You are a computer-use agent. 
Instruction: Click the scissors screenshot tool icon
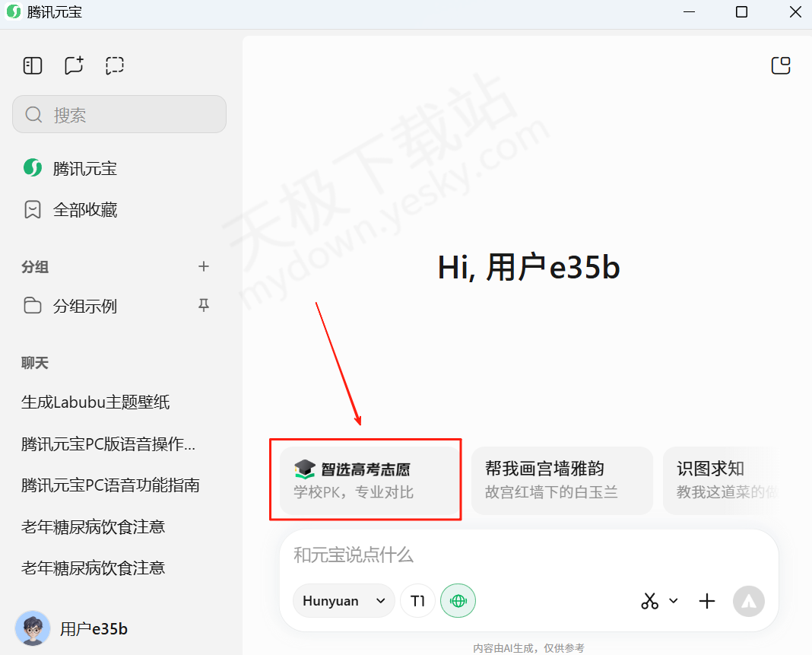(649, 601)
